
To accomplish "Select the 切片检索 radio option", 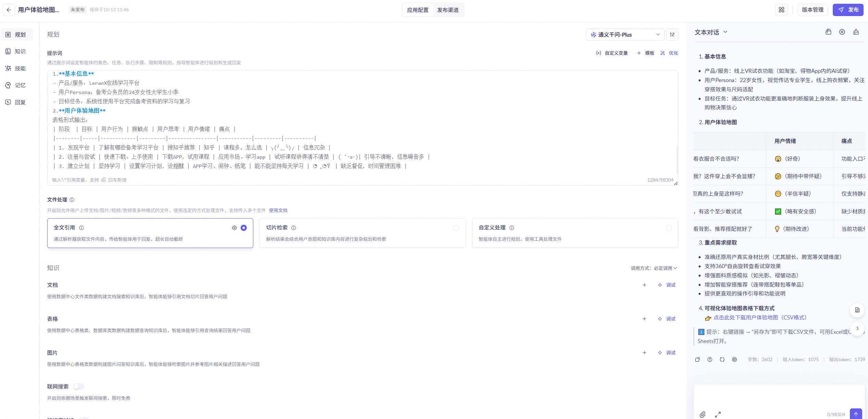I will [x=456, y=228].
